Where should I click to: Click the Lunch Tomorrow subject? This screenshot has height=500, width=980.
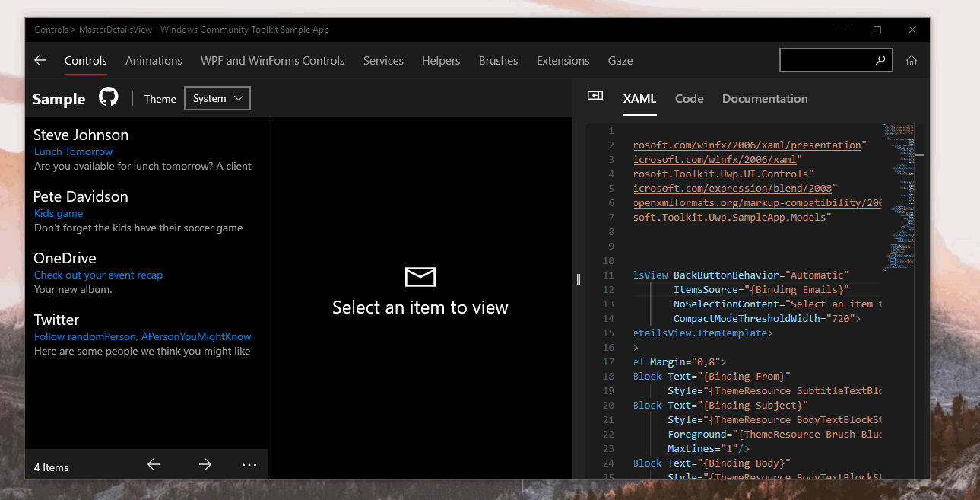(73, 151)
